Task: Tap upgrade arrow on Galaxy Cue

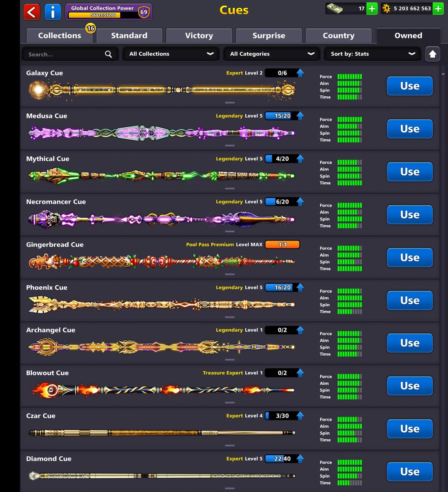Action: click(x=300, y=73)
